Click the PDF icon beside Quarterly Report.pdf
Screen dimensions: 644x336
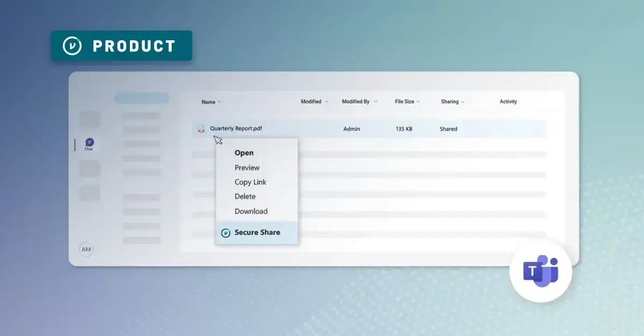tap(202, 129)
